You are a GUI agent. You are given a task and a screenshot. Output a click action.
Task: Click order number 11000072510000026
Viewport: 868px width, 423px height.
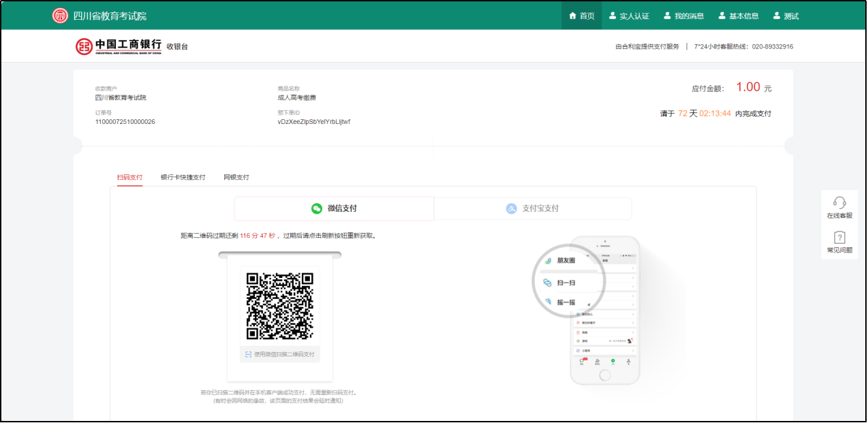(125, 122)
